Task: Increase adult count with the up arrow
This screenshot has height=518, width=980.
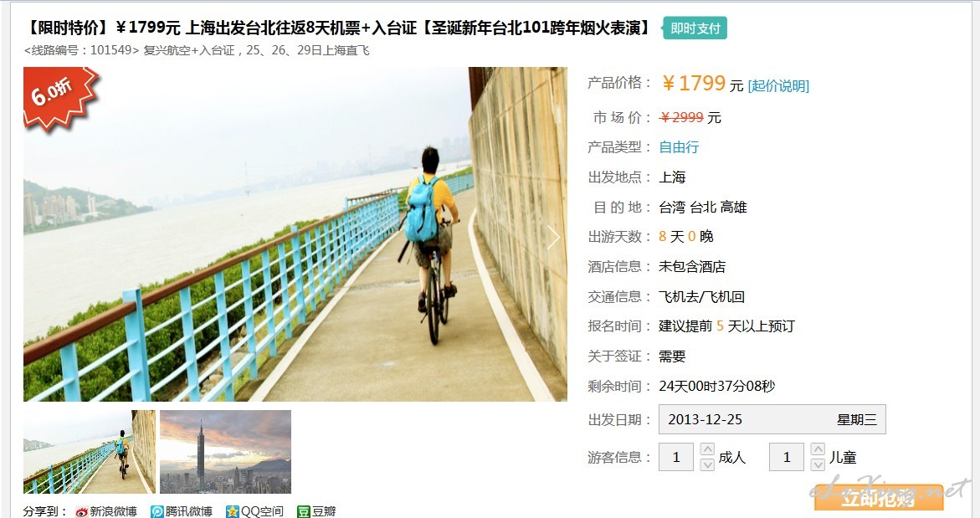Action: click(707, 449)
